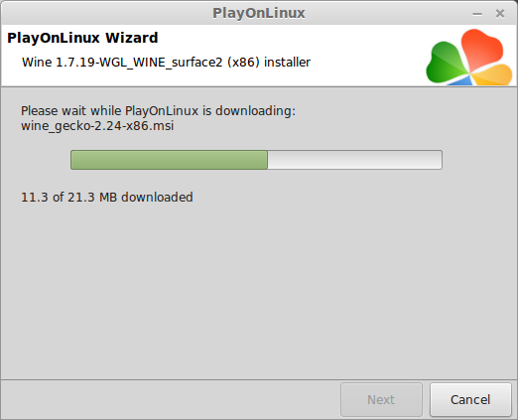Click blank white header area beside the subtitle
The image size is (518, 420).
pos(367,63)
